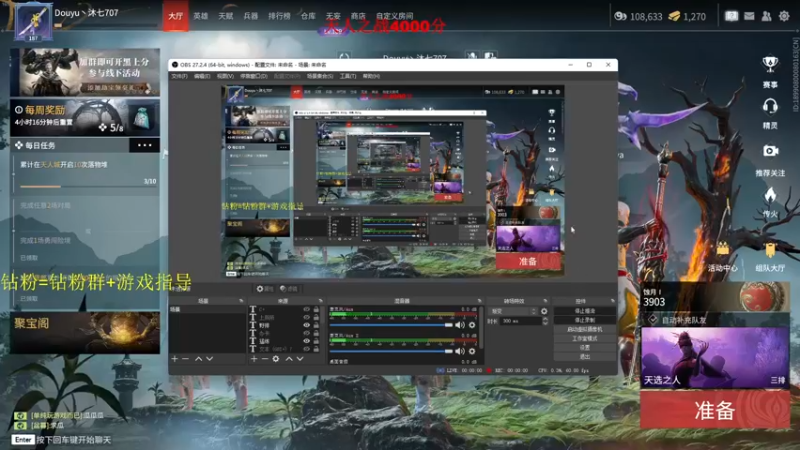Click the silver coin currency icon
Screen dimensions: 800x450
(x=620, y=16)
